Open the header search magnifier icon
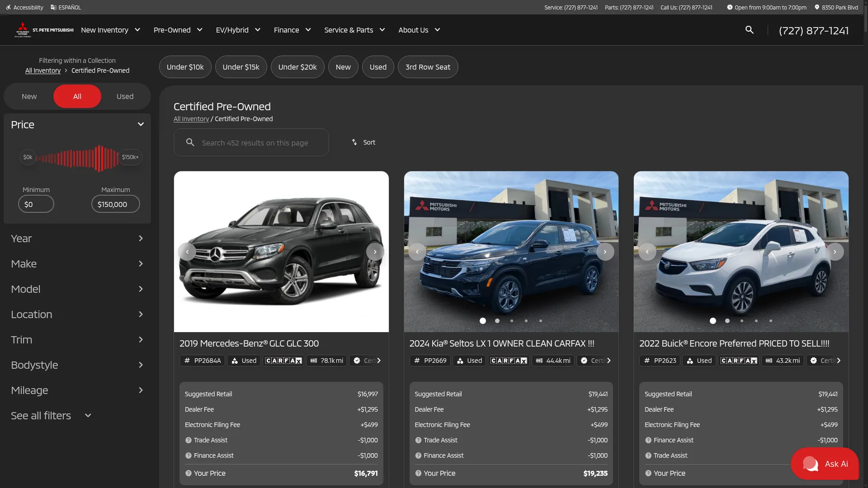868x488 pixels. click(x=749, y=30)
